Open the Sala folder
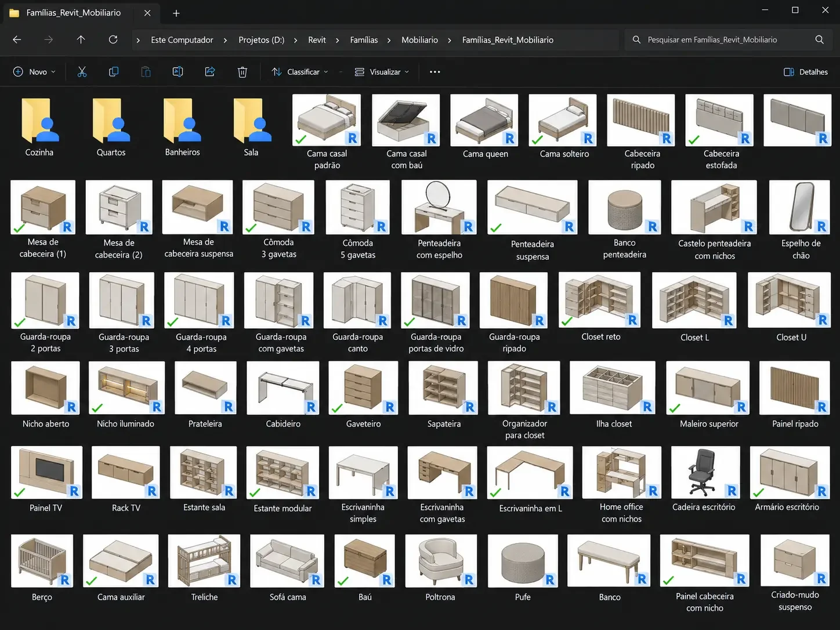The height and width of the screenshot is (630, 840). [x=251, y=127]
